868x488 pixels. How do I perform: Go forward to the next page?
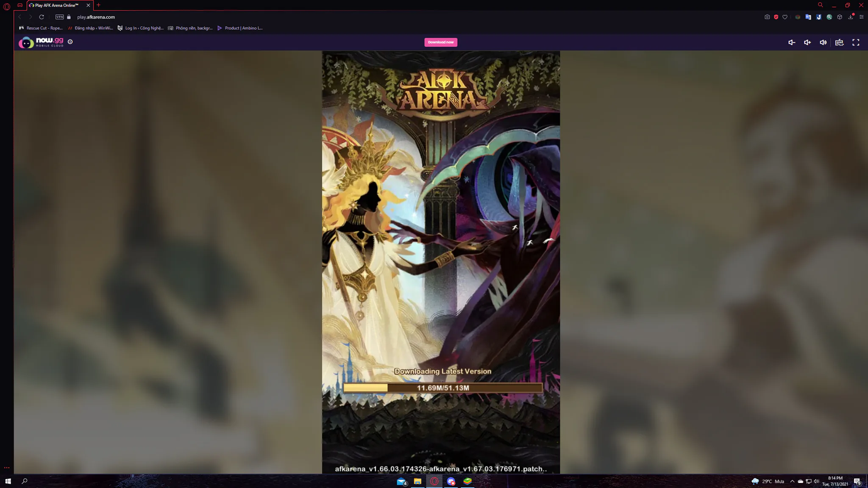pos(31,17)
